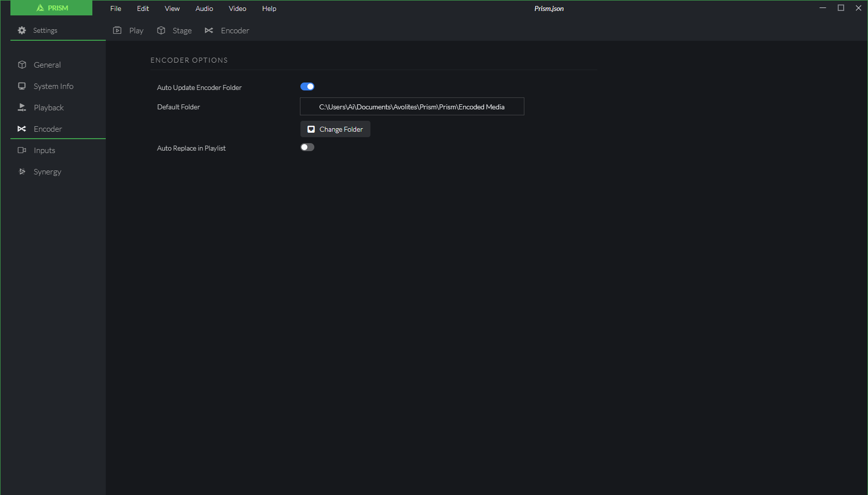Disable Auto Update Encoder Folder toggle

tap(307, 86)
